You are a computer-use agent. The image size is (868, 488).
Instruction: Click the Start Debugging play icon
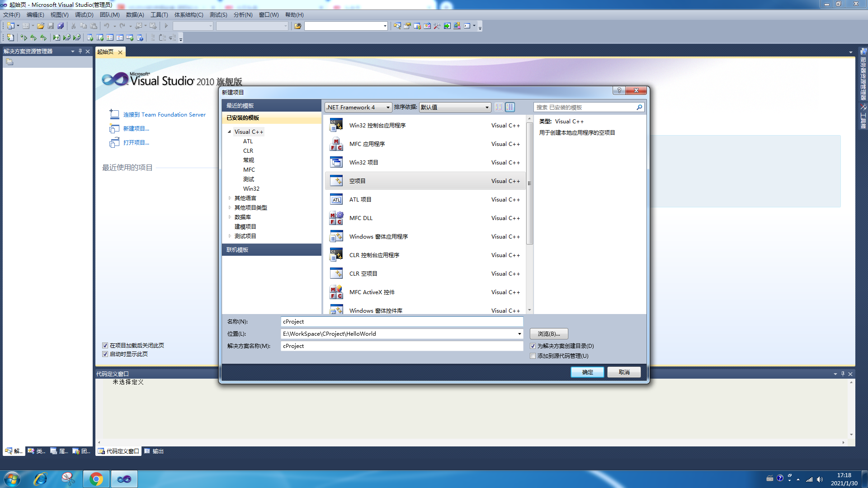pos(166,26)
